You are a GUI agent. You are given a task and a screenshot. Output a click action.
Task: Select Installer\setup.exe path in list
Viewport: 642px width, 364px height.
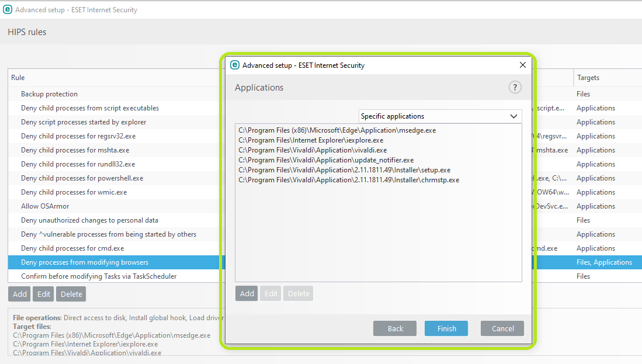(x=344, y=170)
